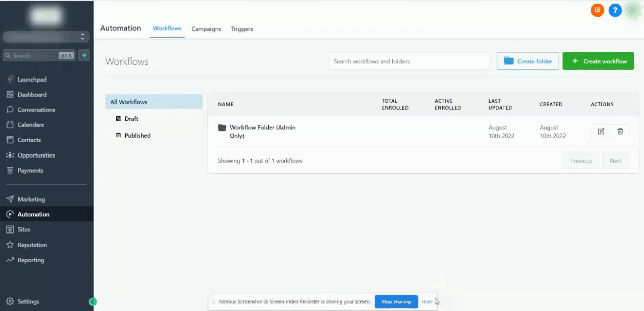
Task: Click Stop sharing in the Nimbus bar
Action: [x=396, y=302]
